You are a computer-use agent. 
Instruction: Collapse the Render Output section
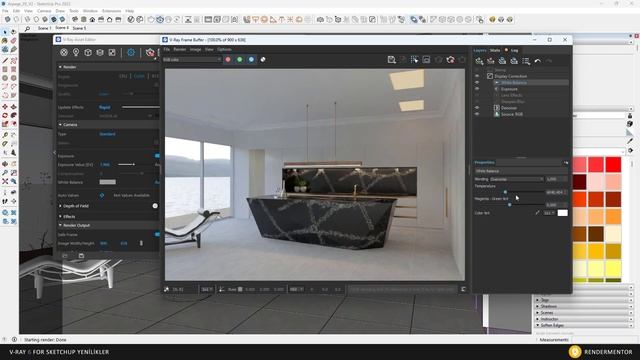(x=60, y=225)
